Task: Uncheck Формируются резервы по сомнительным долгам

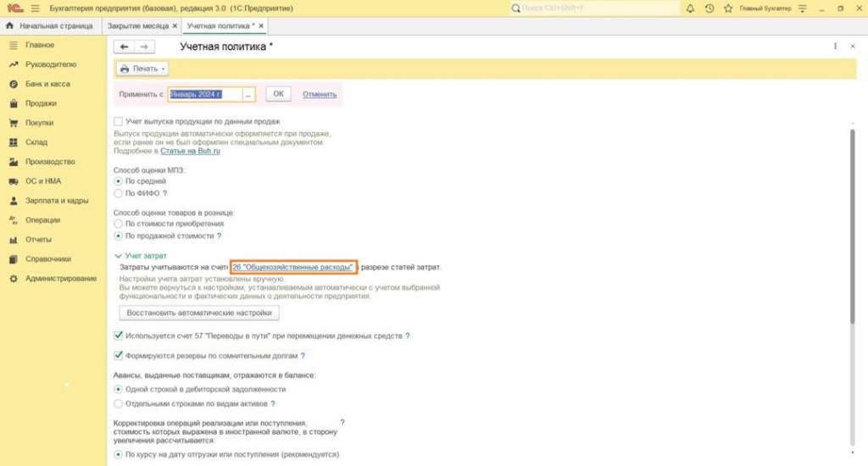Action: tap(118, 356)
